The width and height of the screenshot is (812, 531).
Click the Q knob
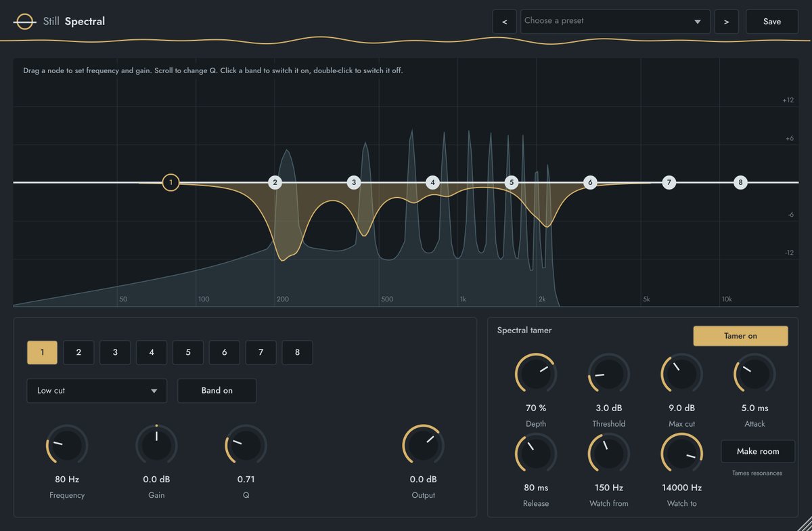click(x=246, y=446)
